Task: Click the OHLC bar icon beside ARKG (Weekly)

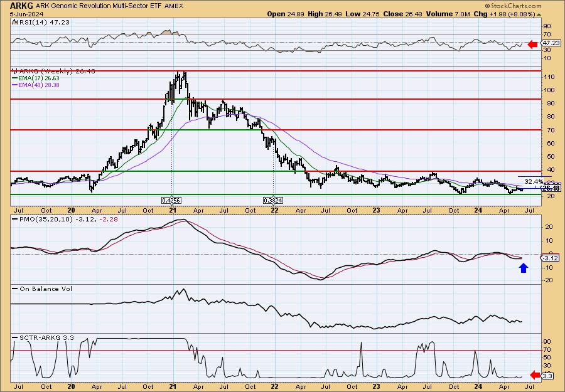Action: (x=14, y=71)
